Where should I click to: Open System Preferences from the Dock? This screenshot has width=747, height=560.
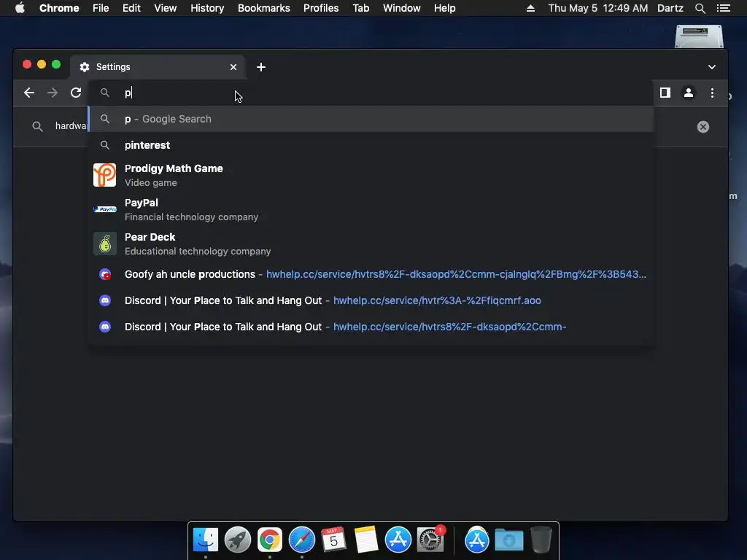click(430, 540)
